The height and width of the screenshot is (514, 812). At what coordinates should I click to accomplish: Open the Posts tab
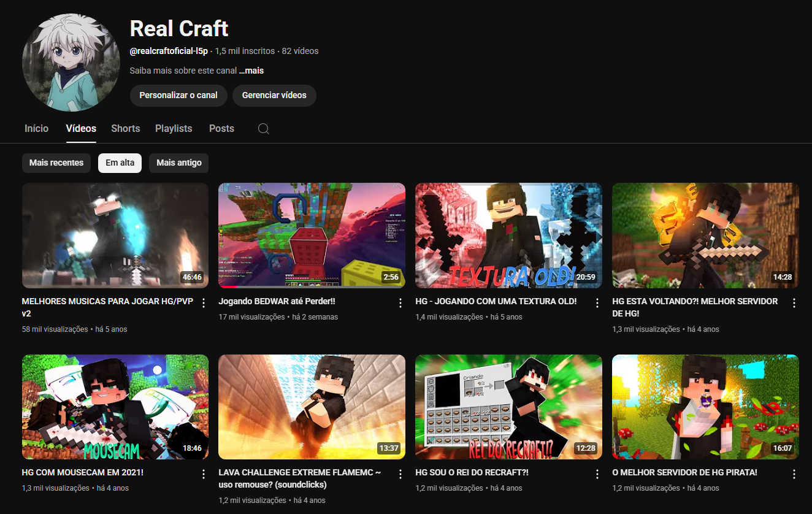coord(221,129)
